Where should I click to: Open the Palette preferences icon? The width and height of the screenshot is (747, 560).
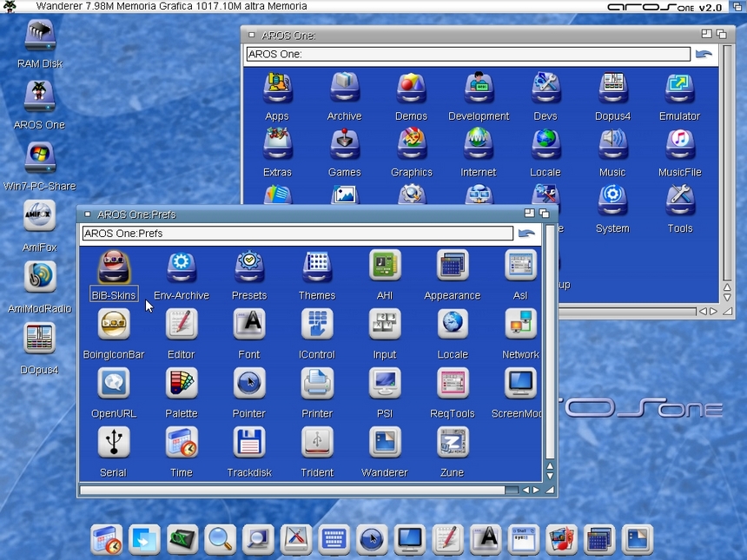point(182,384)
